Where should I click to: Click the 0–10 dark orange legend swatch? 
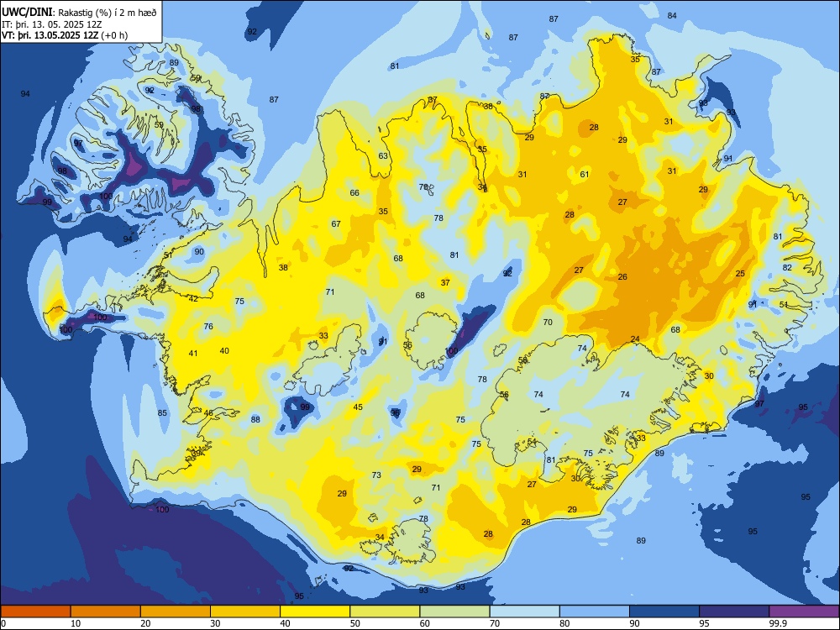[35, 612]
